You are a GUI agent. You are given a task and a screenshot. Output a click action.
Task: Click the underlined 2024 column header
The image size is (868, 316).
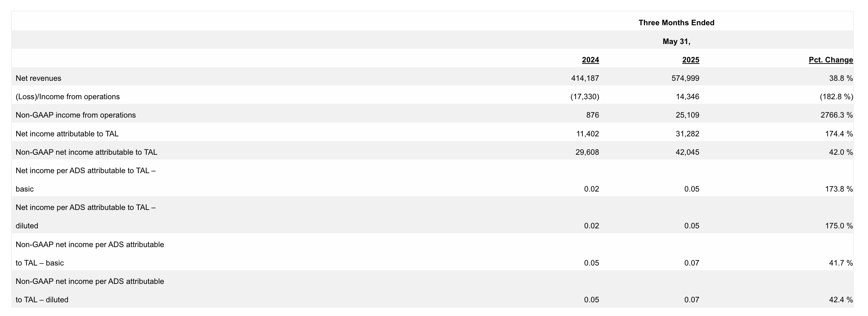click(x=590, y=60)
